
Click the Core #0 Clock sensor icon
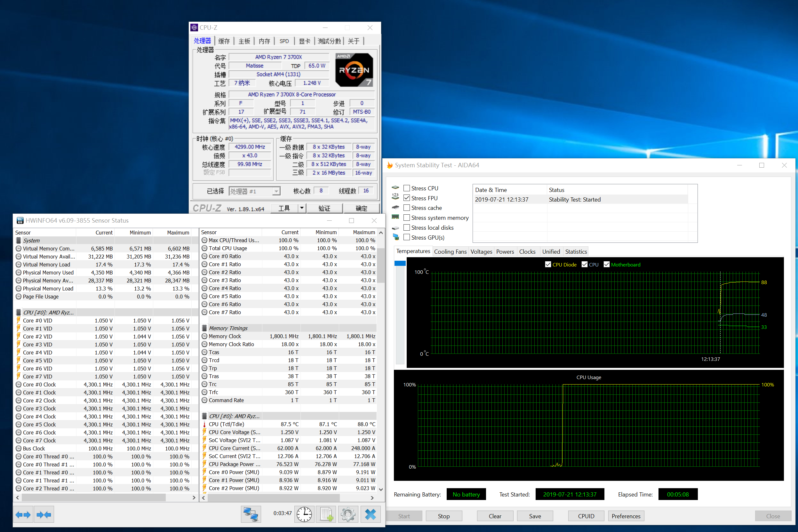[19, 385]
